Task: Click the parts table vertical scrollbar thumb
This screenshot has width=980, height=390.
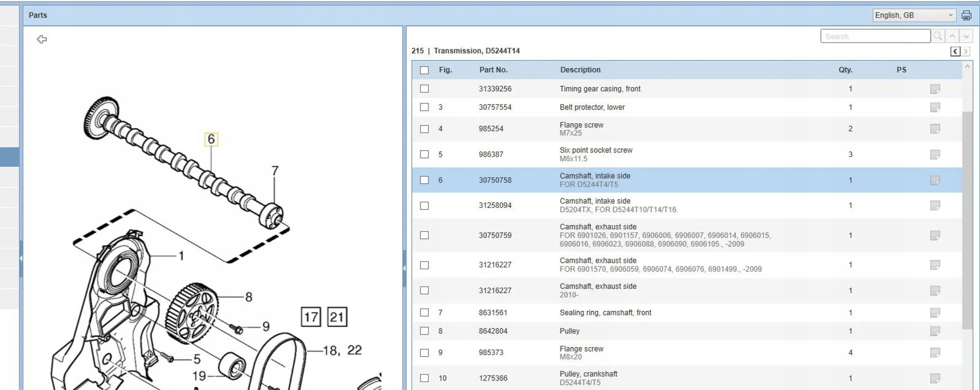Action: pyautogui.click(x=967, y=220)
